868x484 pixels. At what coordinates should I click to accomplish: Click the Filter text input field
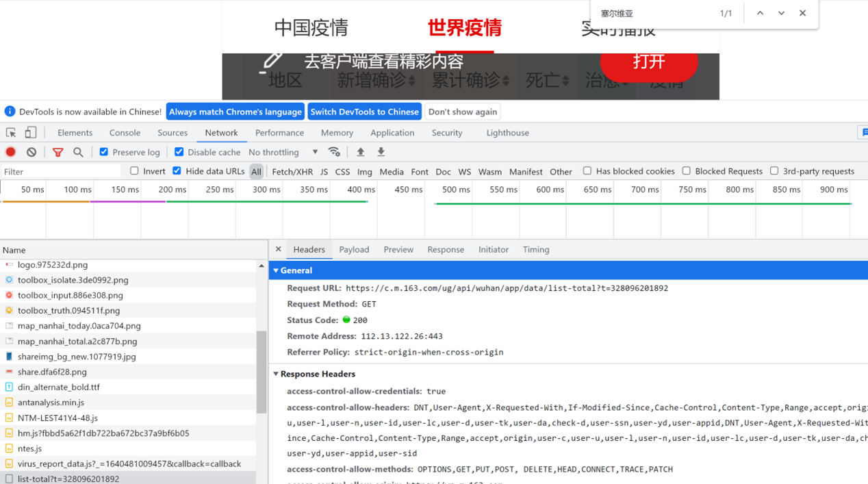pyautogui.click(x=62, y=172)
